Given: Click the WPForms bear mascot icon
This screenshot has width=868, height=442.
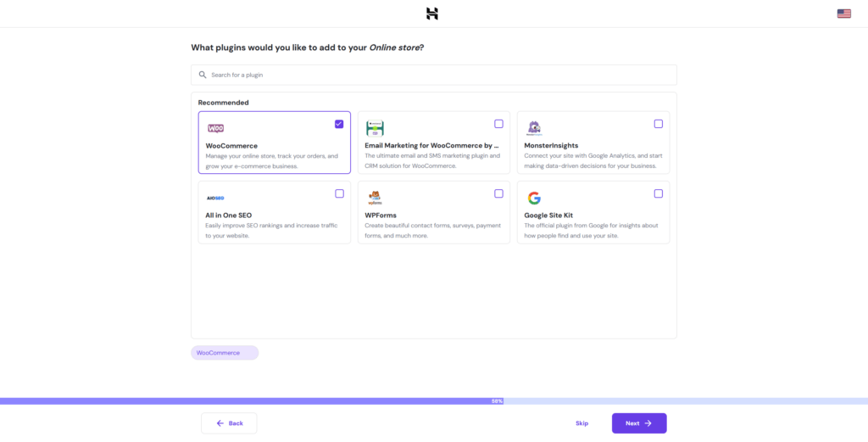Looking at the screenshot, I should point(375,198).
